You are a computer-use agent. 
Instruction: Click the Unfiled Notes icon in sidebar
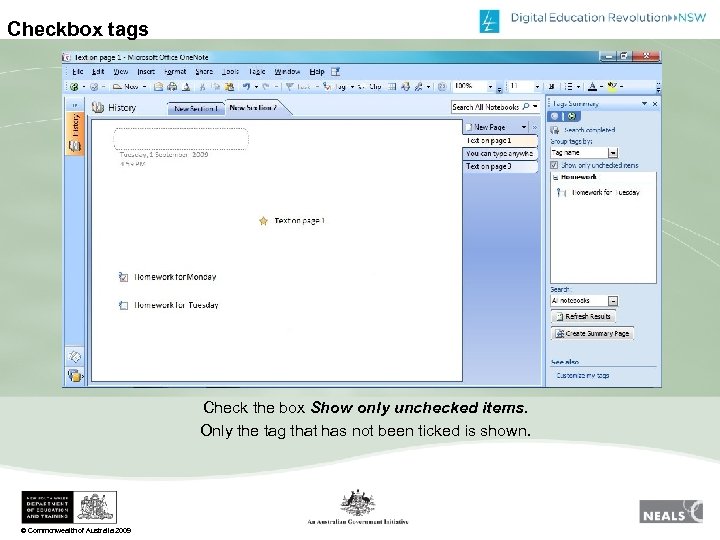click(74, 356)
